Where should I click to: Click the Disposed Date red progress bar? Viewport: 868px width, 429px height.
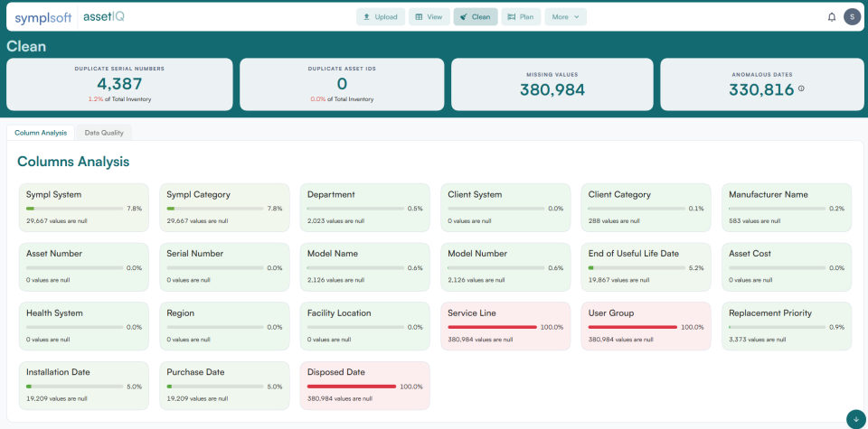[352, 387]
